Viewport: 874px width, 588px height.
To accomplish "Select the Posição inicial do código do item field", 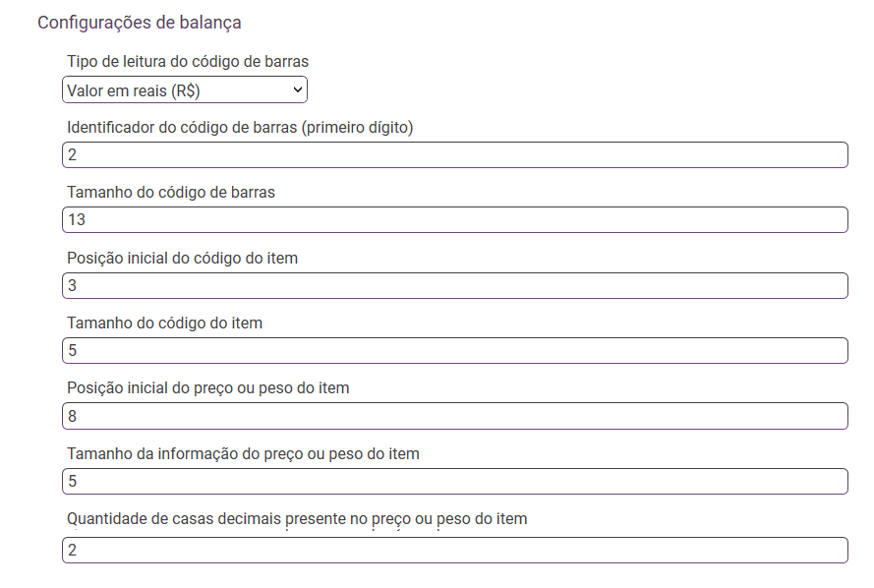I will tap(454, 286).
